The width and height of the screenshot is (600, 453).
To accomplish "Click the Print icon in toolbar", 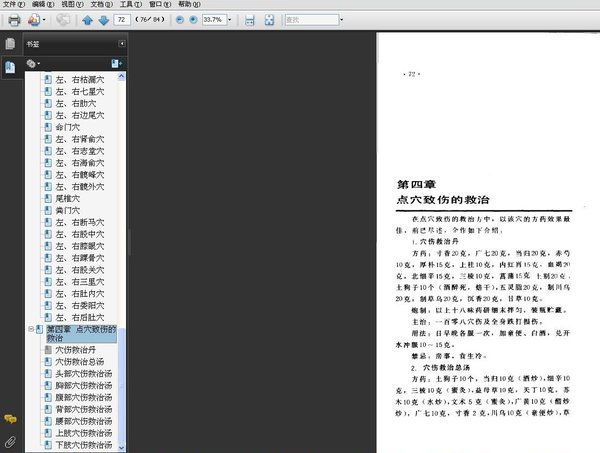I will (14, 20).
